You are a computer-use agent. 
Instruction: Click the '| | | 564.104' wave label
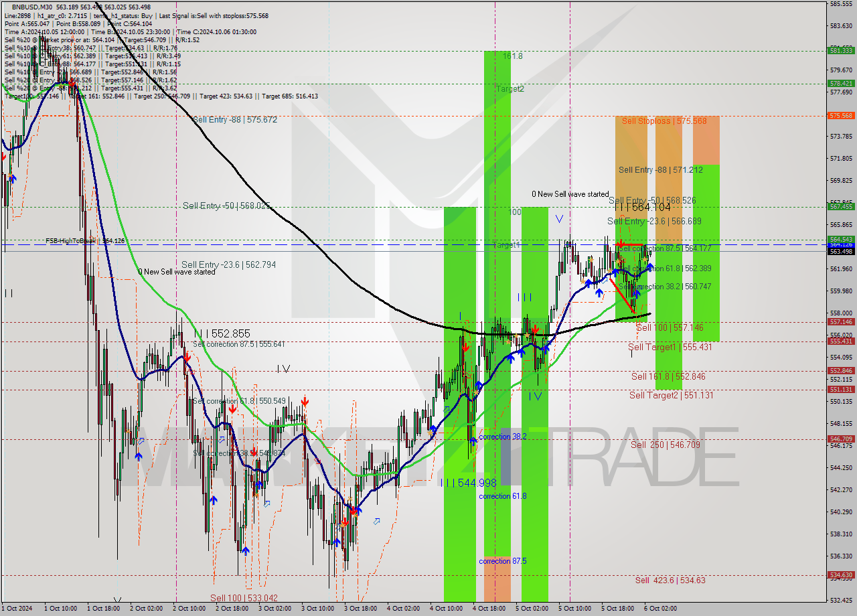(642, 208)
